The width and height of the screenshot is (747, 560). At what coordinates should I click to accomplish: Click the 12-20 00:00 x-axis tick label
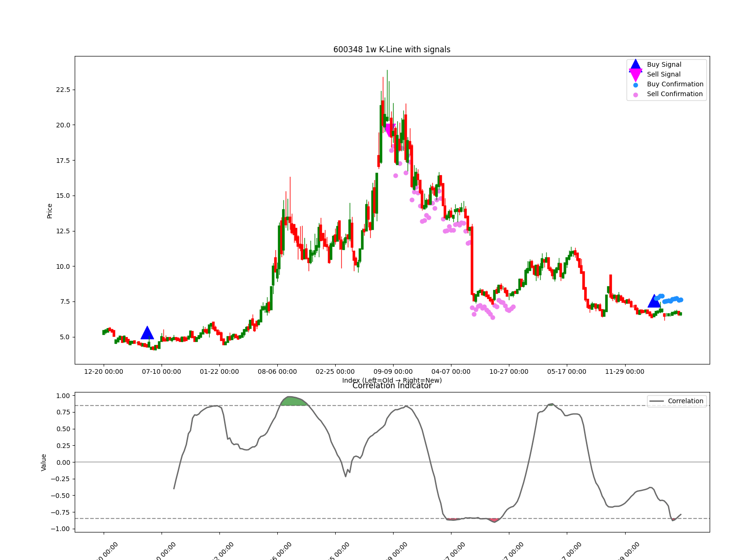coord(104,372)
